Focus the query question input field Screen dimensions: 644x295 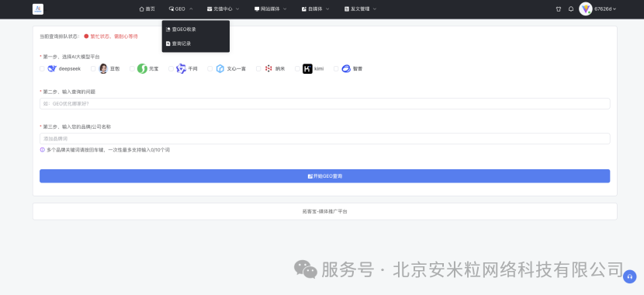[x=324, y=103]
